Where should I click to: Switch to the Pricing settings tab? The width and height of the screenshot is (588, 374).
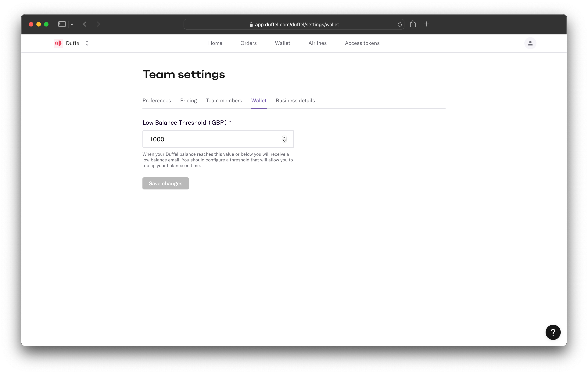pos(188,100)
